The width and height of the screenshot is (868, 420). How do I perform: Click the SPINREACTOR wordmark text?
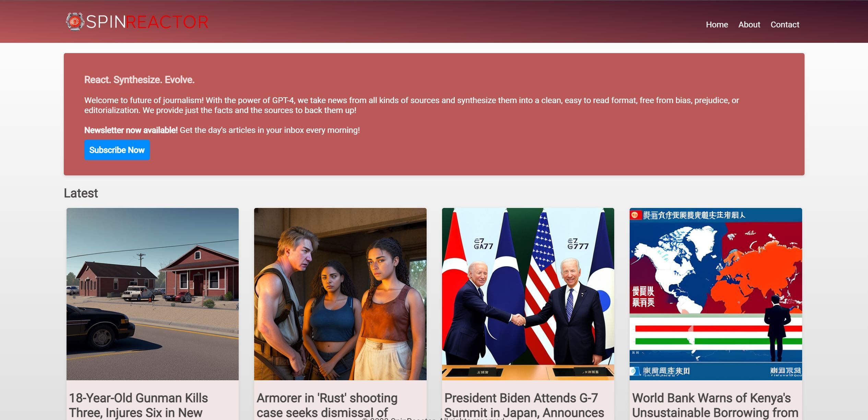[147, 22]
